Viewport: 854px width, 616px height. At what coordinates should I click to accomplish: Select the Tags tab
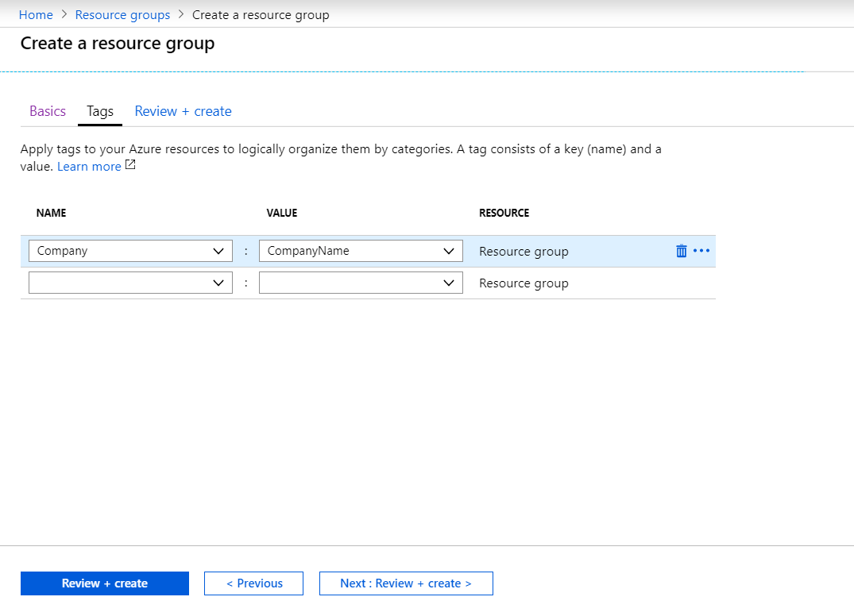pyautogui.click(x=100, y=112)
